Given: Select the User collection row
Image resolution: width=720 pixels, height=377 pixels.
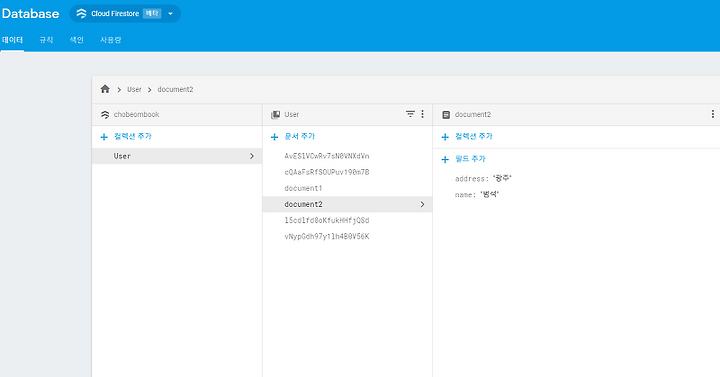Looking at the screenshot, I should pos(177,156).
